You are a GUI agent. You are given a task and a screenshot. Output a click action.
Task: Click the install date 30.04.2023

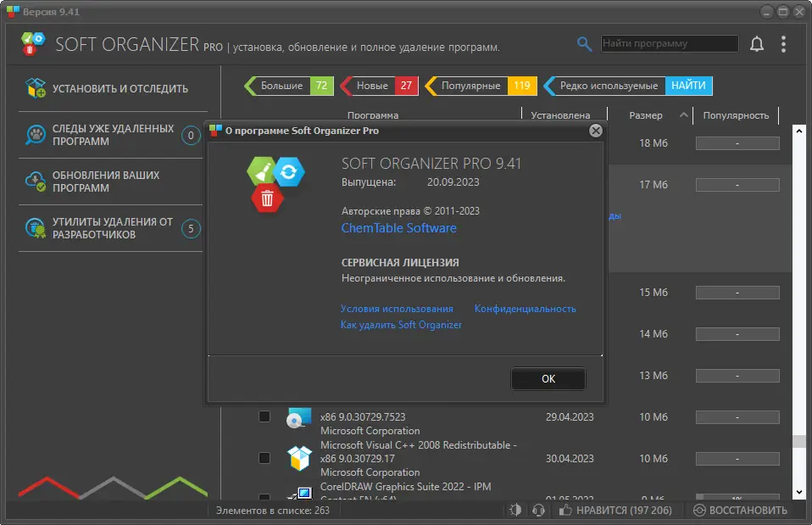pos(569,458)
